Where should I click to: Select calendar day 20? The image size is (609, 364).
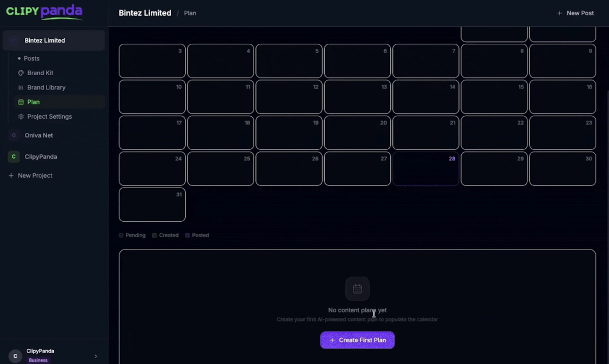point(357,133)
